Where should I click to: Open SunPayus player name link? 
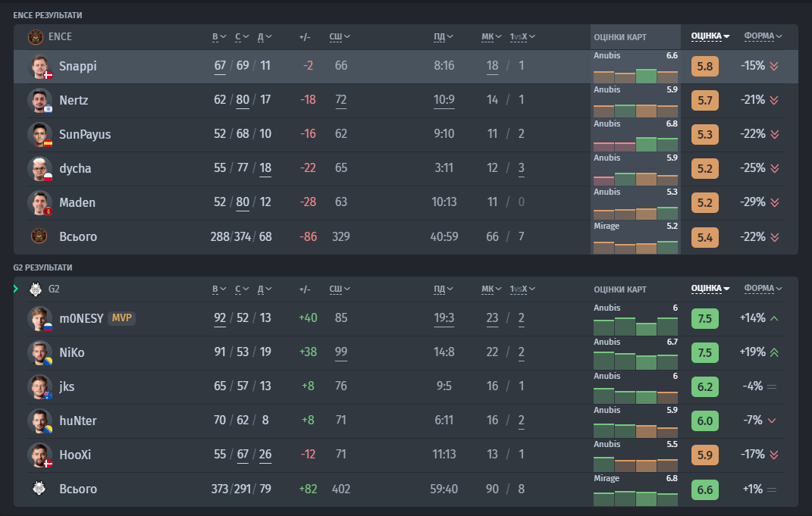(x=85, y=135)
